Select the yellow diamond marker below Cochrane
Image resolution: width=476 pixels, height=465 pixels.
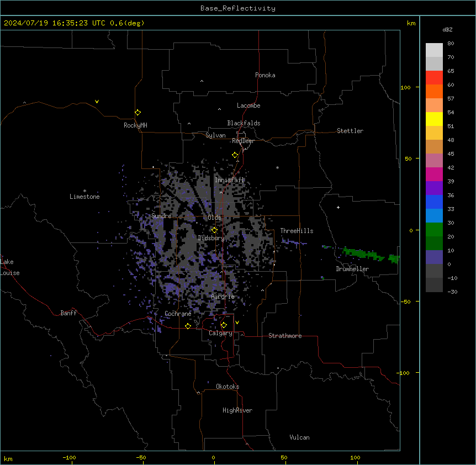188,326
